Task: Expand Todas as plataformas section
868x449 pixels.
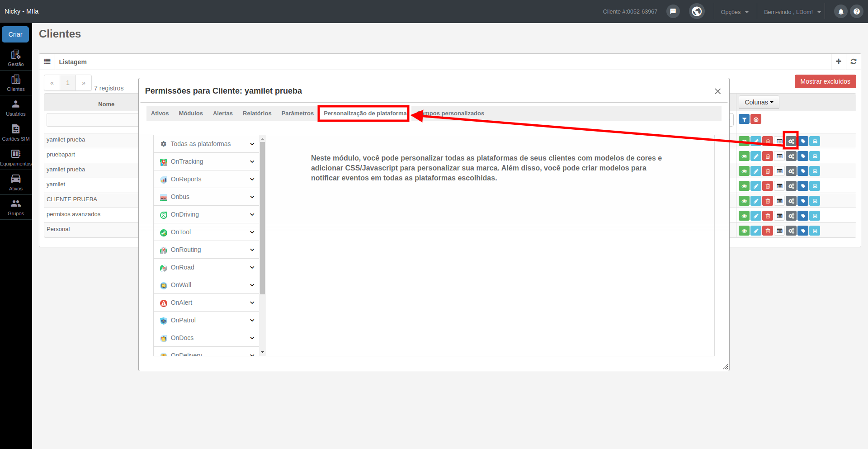Action: (207, 144)
